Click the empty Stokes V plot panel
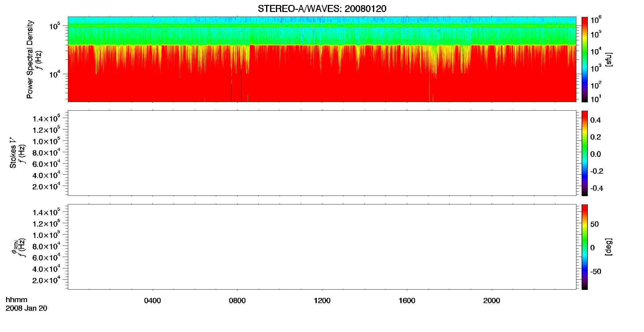 (x=322, y=153)
